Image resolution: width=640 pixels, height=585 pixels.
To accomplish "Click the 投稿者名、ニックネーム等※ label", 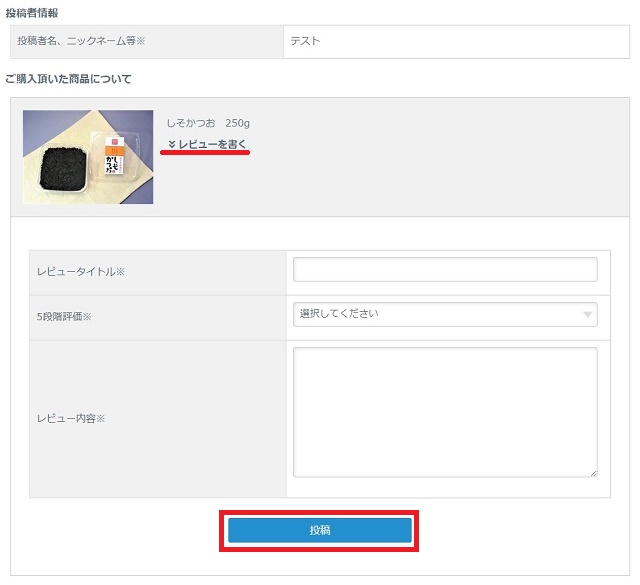I will point(82,42).
